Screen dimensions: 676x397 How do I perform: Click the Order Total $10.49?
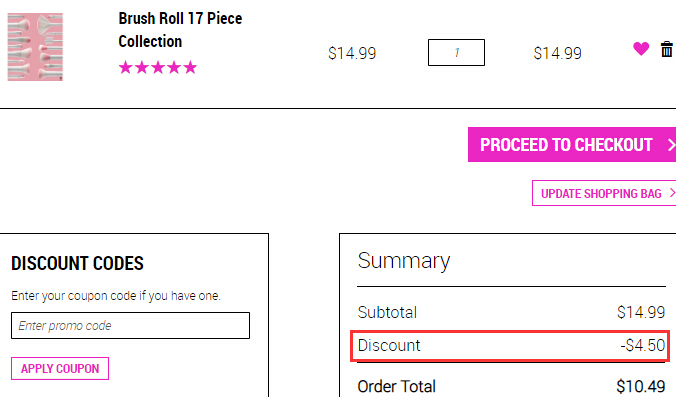[641, 386]
